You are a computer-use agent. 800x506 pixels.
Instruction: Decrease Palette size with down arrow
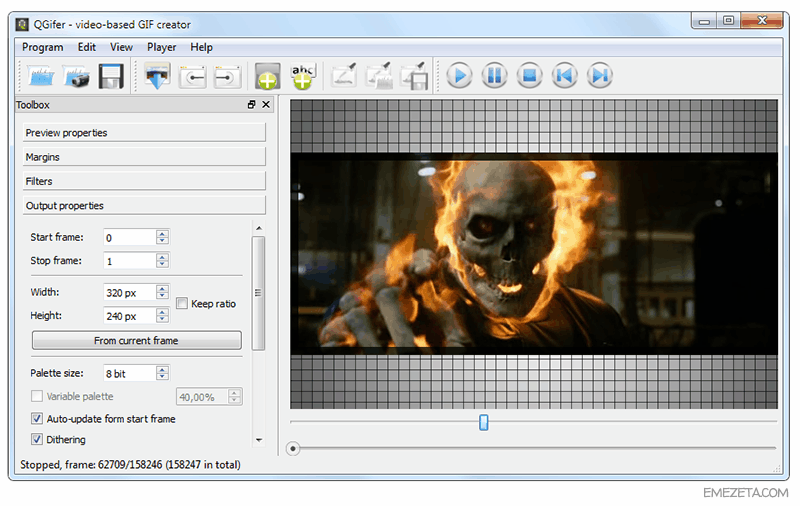click(162, 377)
